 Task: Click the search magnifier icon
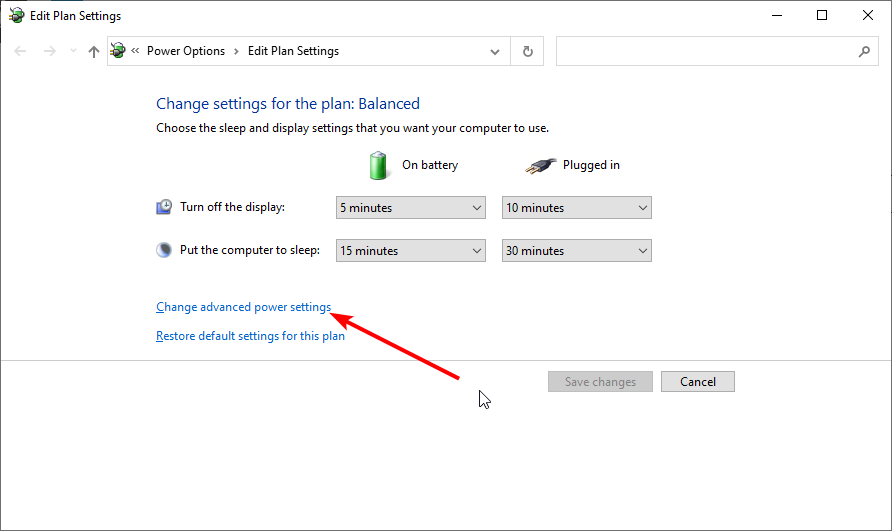(864, 51)
